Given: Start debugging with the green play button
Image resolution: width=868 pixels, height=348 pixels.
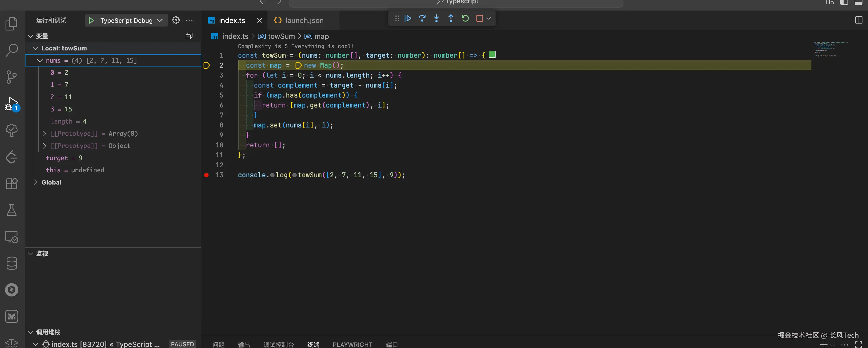Looking at the screenshot, I should pos(91,21).
